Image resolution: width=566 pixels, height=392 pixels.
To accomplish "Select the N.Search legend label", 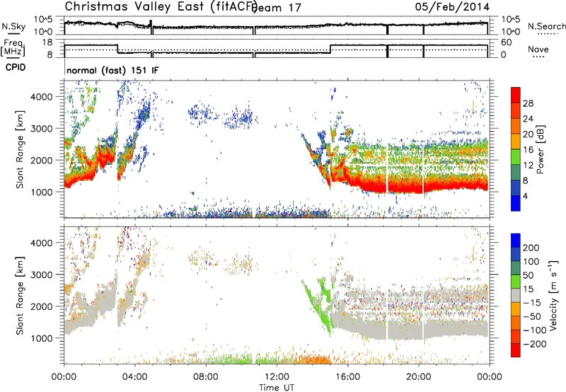I will tap(546, 26).
